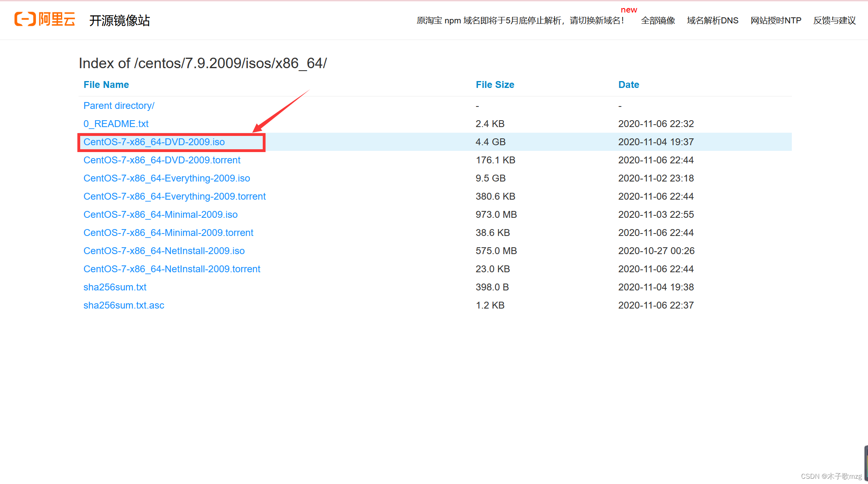Click the 2.4 KB file size cell

(x=490, y=124)
